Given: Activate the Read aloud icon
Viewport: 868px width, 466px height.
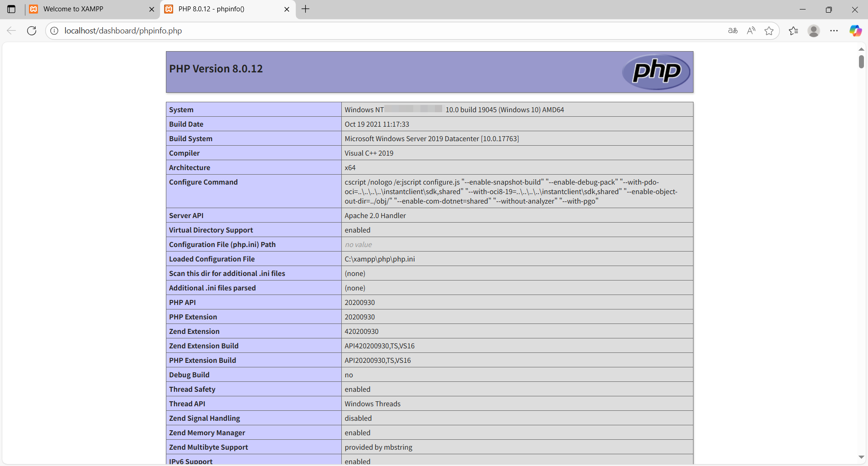Looking at the screenshot, I should click(x=751, y=31).
